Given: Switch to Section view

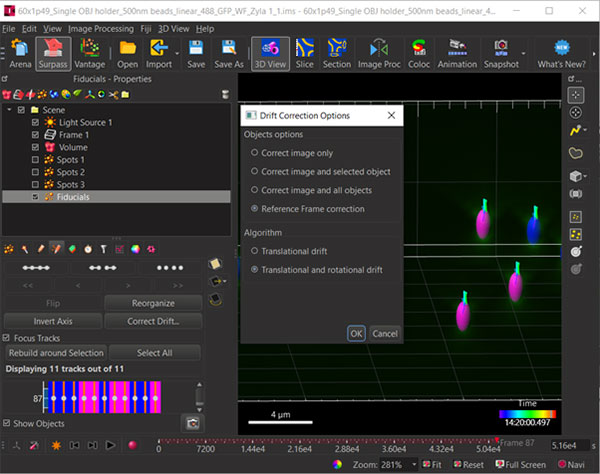Looking at the screenshot, I should click(337, 54).
